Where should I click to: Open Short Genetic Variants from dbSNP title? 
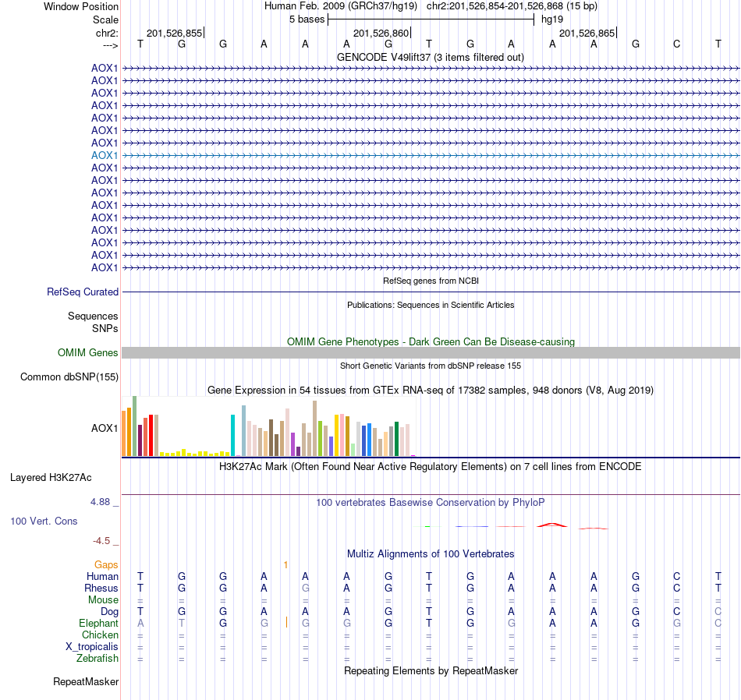[431, 366]
